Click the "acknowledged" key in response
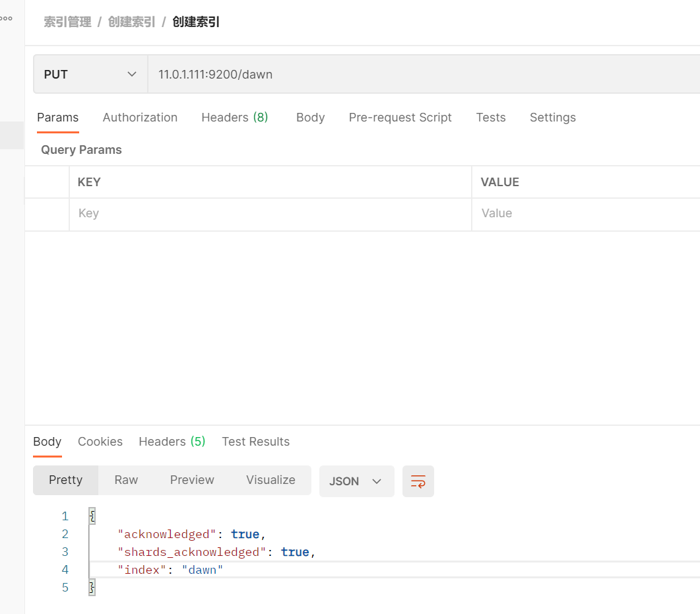 167,535
